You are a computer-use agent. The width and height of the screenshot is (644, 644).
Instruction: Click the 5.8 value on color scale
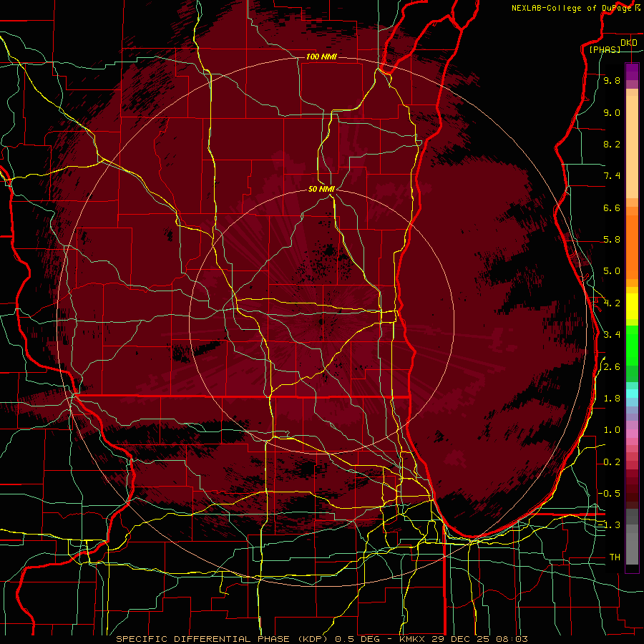pyautogui.click(x=612, y=240)
